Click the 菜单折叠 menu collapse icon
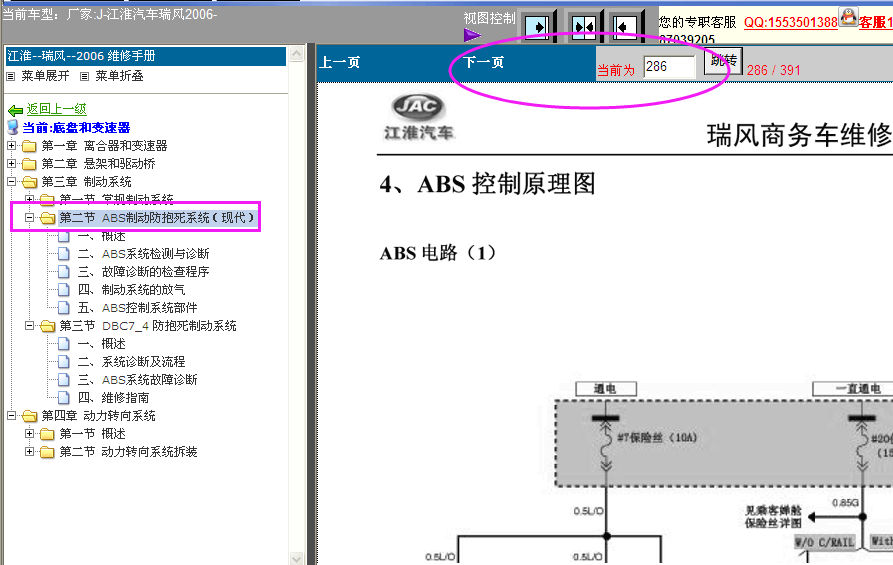Image resolution: width=893 pixels, height=565 pixels. click(x=84, y=76)
